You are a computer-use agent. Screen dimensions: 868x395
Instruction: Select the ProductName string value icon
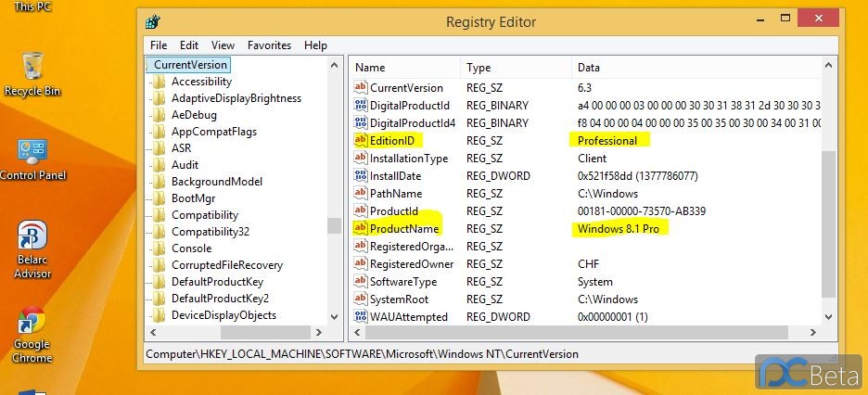point(361,228)
